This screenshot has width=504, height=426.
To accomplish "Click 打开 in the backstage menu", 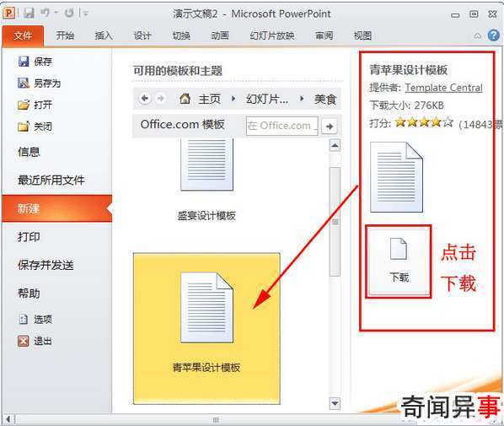I will point(35,105).
